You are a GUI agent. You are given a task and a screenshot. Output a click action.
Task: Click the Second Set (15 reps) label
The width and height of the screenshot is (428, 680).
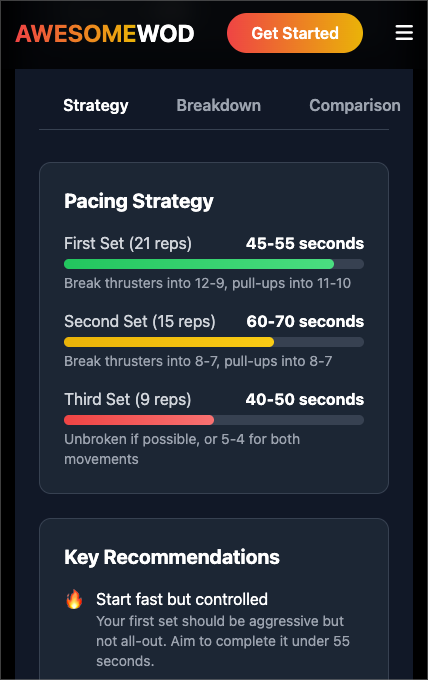click(140, 321)
